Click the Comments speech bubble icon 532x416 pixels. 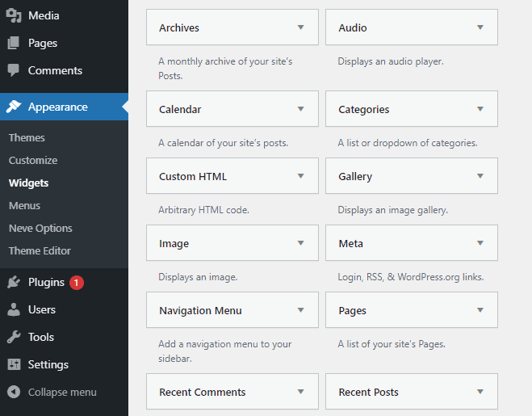[14, 70]
